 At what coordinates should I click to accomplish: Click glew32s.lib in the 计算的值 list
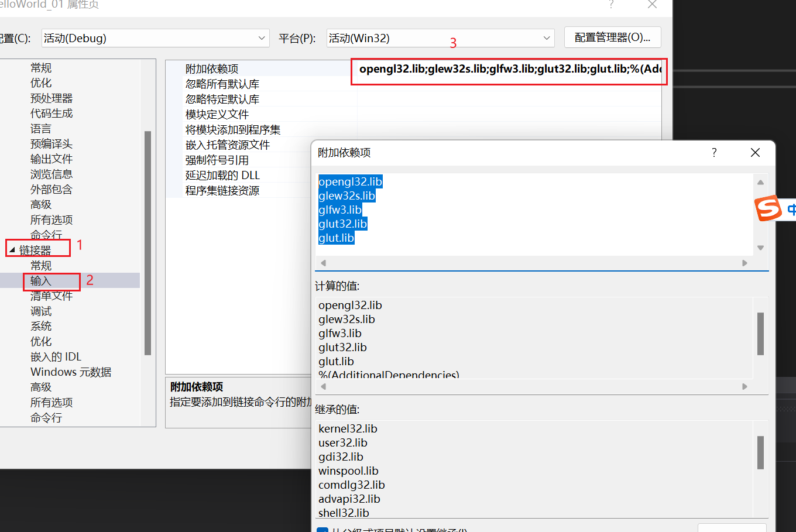pyautogui.click(x=346, y=320)
